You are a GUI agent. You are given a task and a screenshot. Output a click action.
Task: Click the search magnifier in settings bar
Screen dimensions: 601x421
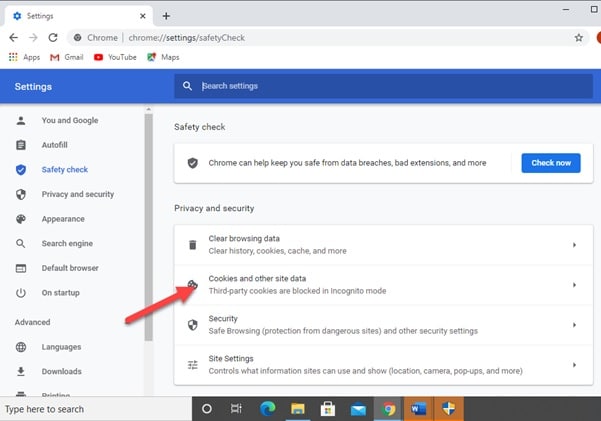[x=187, y=86]
